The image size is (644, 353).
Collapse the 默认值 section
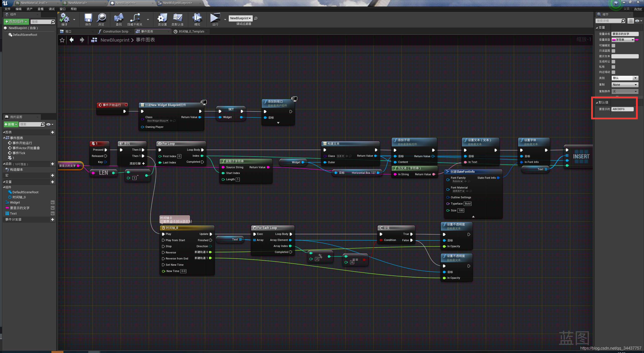pyautogui.click(x=597, y=103)
